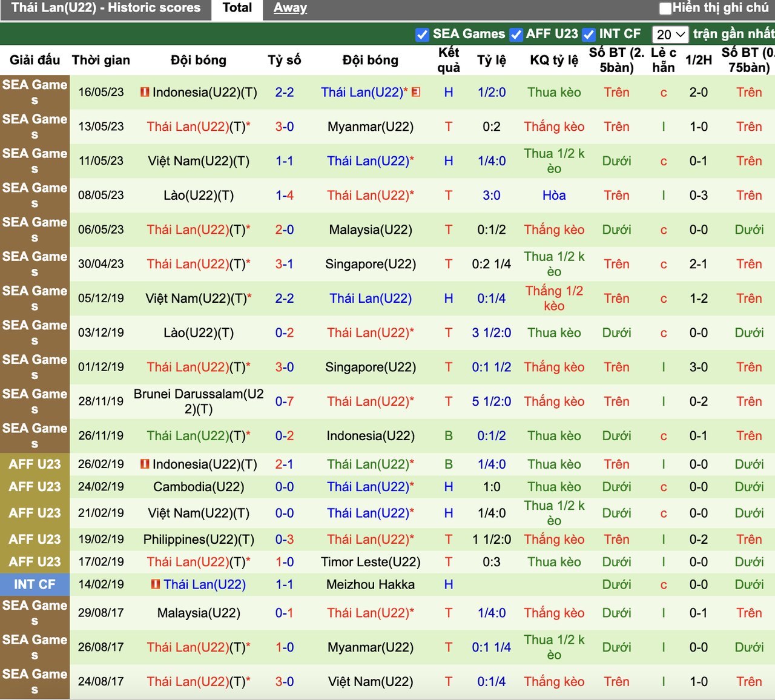The image size is (775, 700).
Task: Open Meizhou Hakka team link
Action: pyautogui.click(x=371, y=584)
